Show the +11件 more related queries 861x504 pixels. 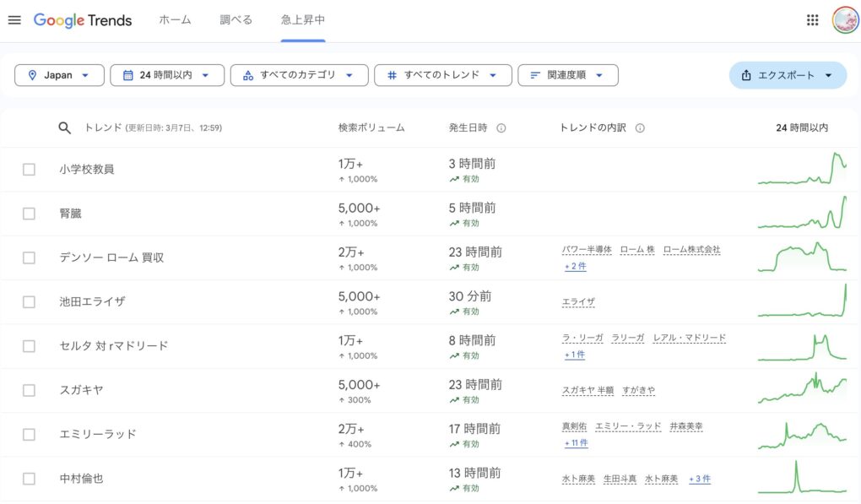(576, 443)
